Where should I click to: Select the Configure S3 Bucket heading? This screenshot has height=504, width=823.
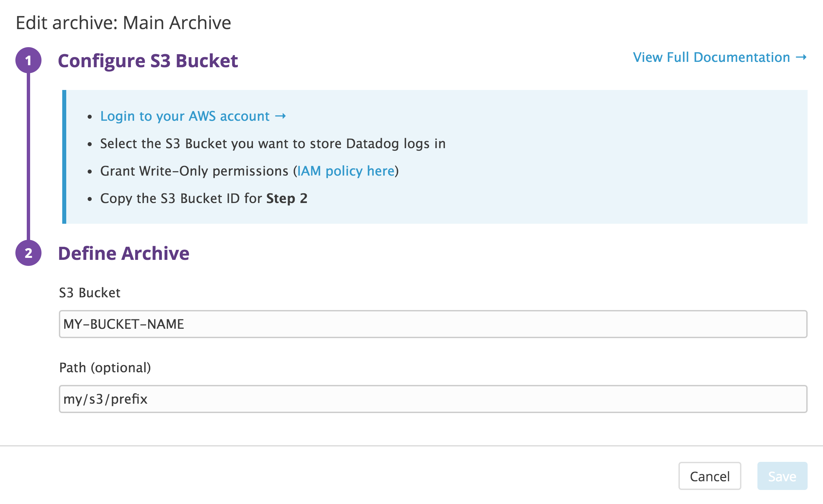(x=148, y=61)
